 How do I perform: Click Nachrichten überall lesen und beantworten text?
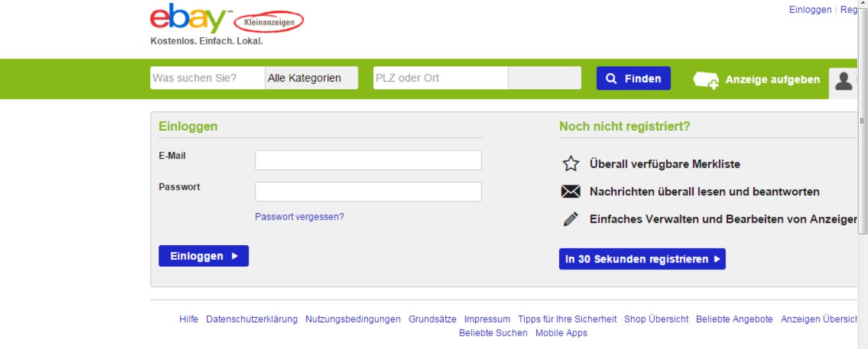click(704, 192)
